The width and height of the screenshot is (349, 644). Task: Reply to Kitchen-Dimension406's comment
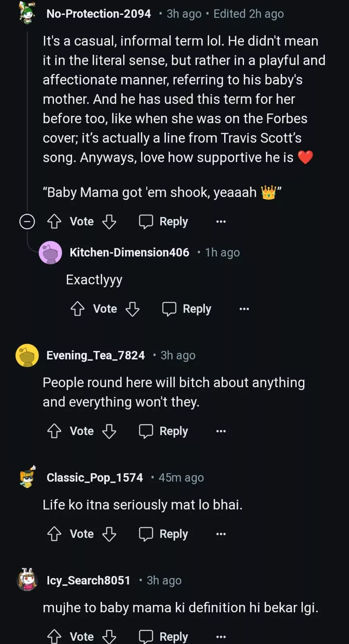click(187, 309)
